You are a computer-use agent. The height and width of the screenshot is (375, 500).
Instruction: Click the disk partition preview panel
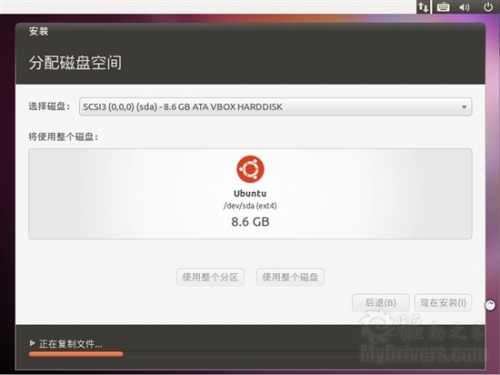(250, 194)
